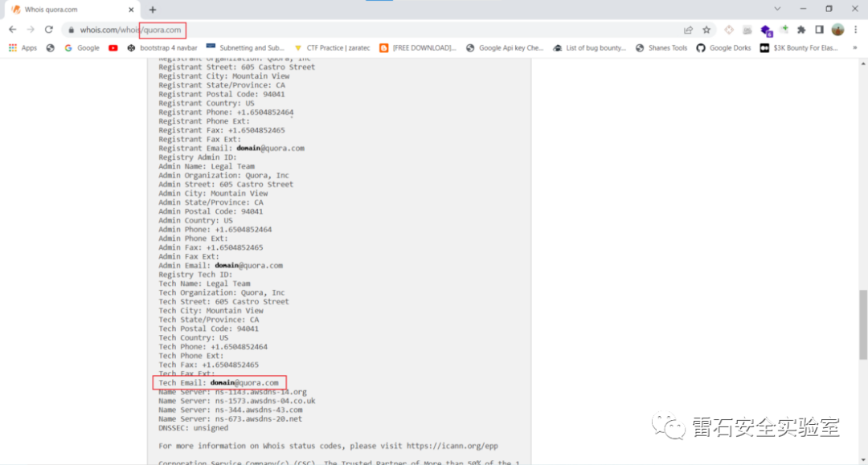Select the Whois quora.com tab
Screen dimensions: 868x465
71,10
